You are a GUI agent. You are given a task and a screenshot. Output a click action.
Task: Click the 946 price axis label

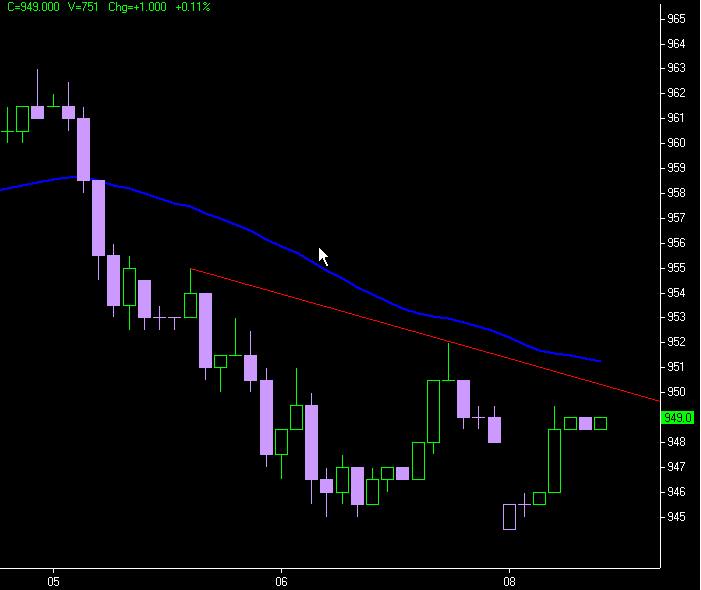click(x=676, y=492)
